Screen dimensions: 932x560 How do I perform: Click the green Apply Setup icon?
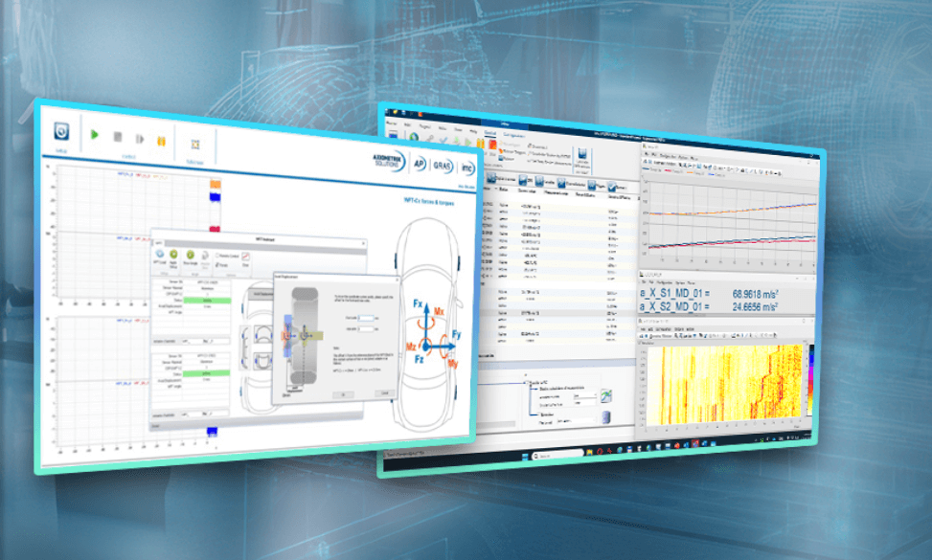click(x=172, y=256)
